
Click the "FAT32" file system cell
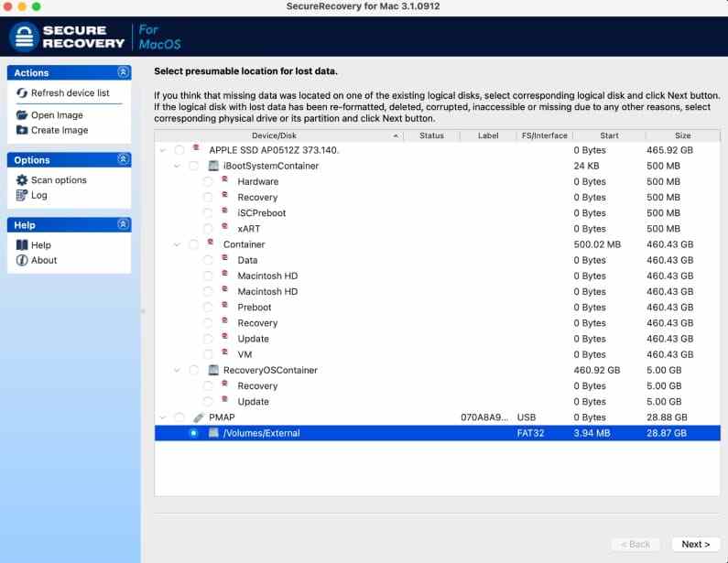click(530, 433)
